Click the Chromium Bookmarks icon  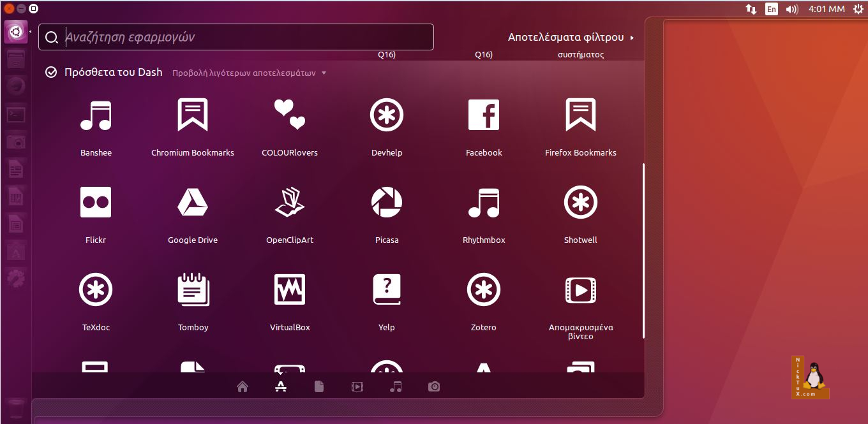pyautogui.click(x=193, y=116)
